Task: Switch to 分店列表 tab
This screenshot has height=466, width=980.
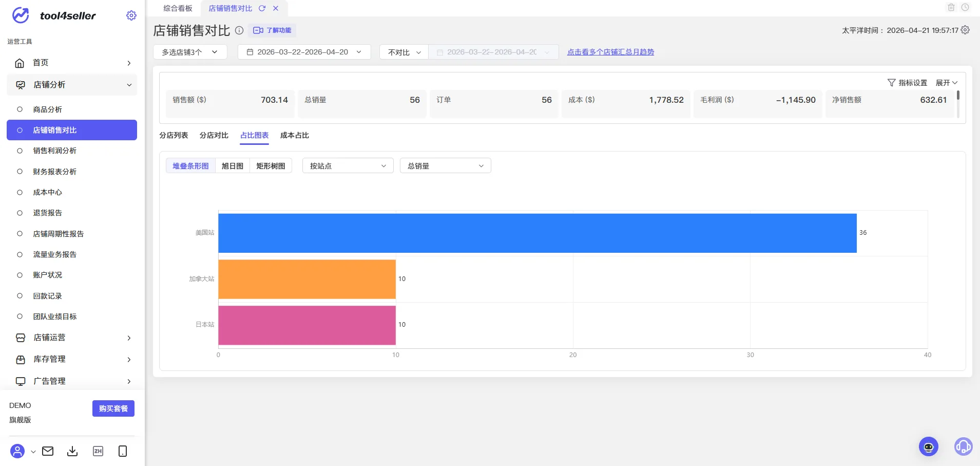Action: tap(174, 135)
